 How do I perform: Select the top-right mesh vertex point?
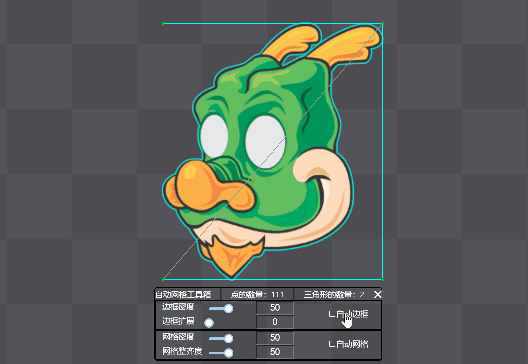point(383,23)
